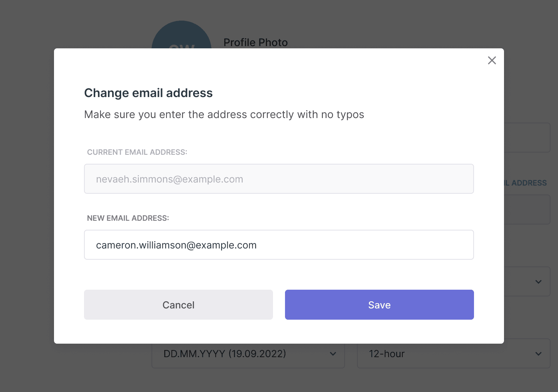Click the chevron of the dropdown behind the dialog's right edge
The width and height of the screenshot is (558, 392).
[x=538, y=282]
